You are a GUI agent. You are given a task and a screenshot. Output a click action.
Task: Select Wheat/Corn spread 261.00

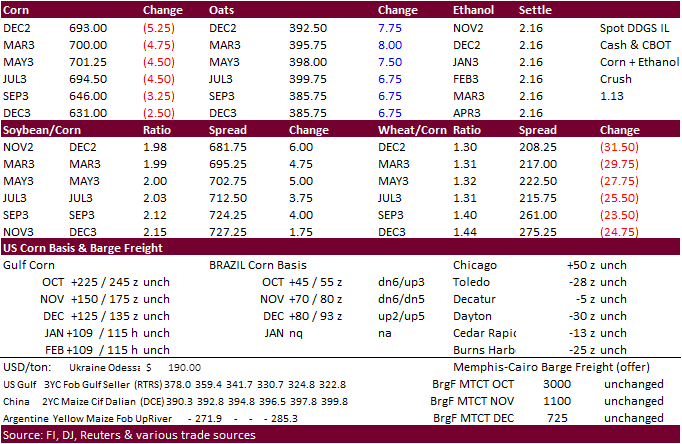tap(538, 215)
